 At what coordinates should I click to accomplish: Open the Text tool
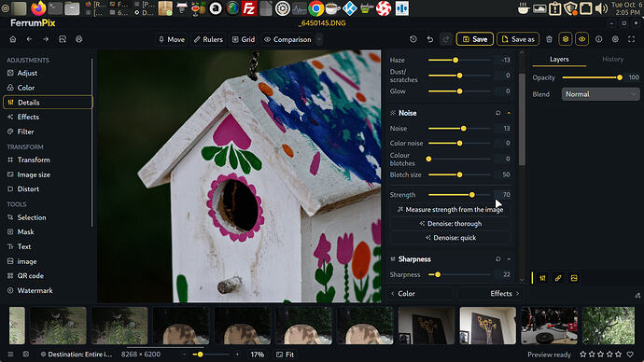(x=48, y=246)
